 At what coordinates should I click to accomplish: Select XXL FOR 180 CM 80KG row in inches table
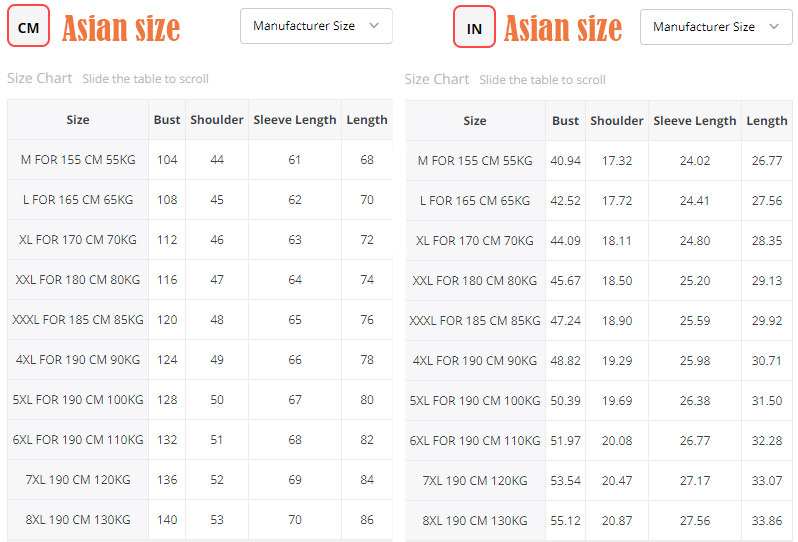click(x=475, y=281)
